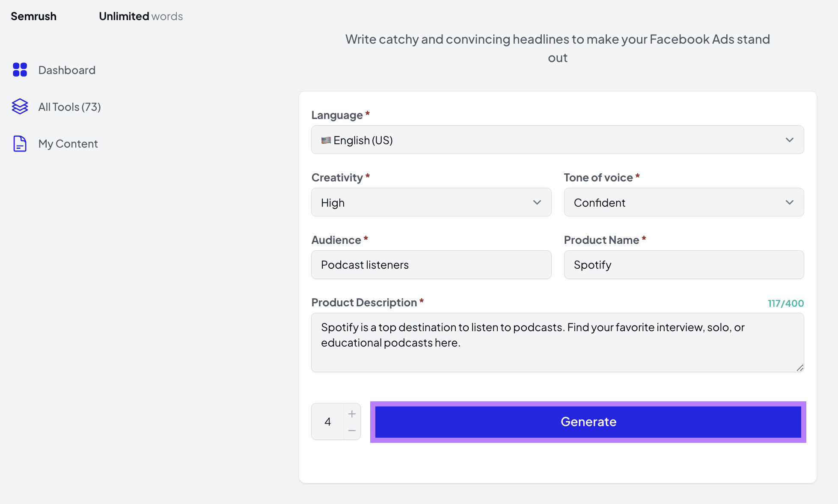Image resolution: width=838 pixels, height=504 pixels.
Task: Focus the Product Name field
Action: pyautogui.click(x=683, y=265)
